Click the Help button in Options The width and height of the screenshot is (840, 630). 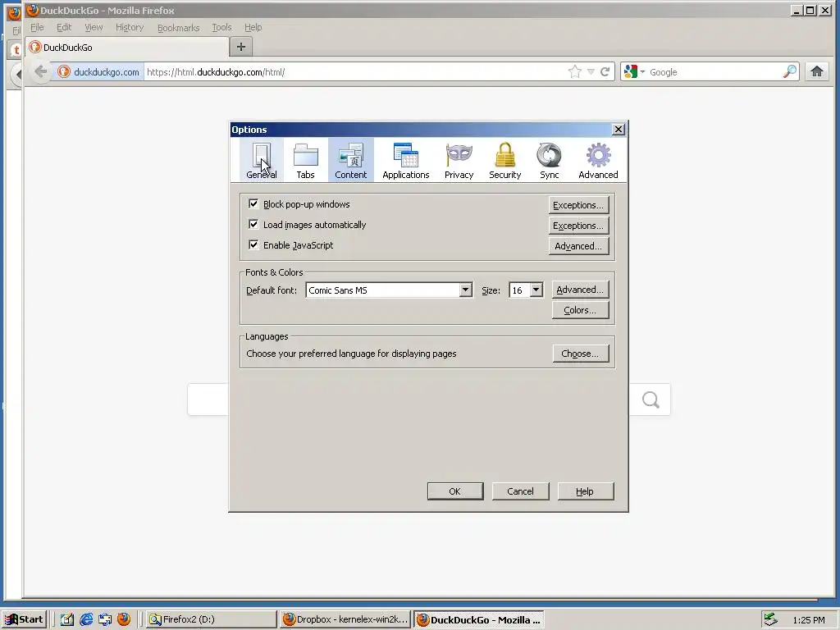click(585, 491)
